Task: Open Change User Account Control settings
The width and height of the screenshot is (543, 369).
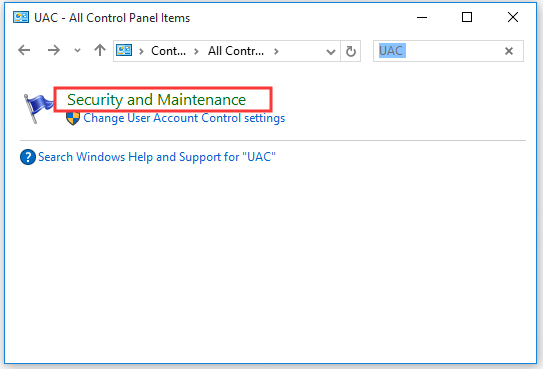Action: pos(184,118)
